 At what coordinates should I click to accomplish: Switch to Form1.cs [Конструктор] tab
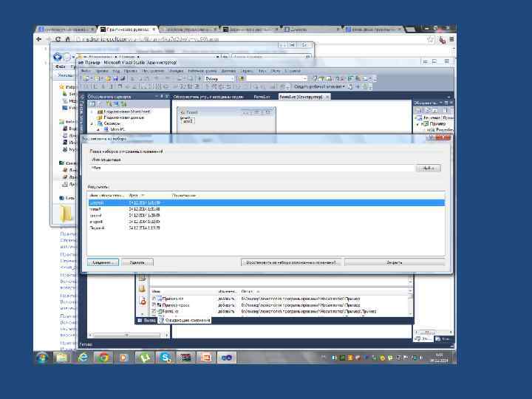click(x=304, y=97)
